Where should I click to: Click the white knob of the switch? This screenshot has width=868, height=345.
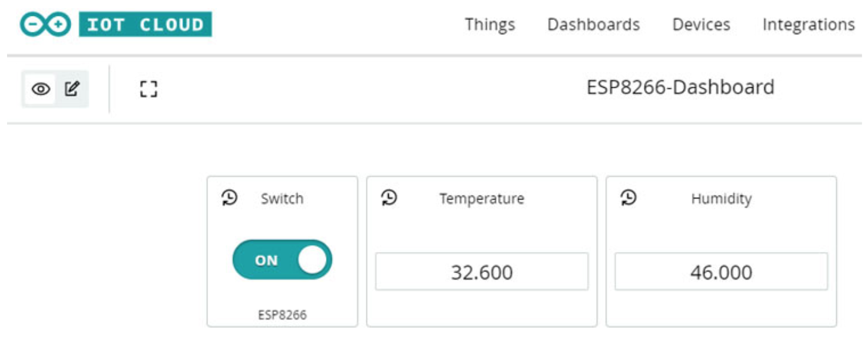click(x=312, y=260)
